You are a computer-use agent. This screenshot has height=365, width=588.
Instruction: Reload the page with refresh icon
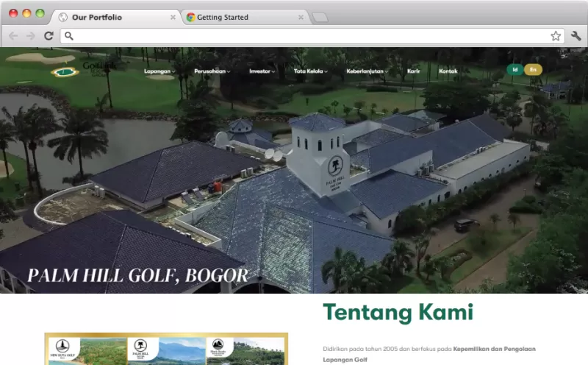coord(49,35)
